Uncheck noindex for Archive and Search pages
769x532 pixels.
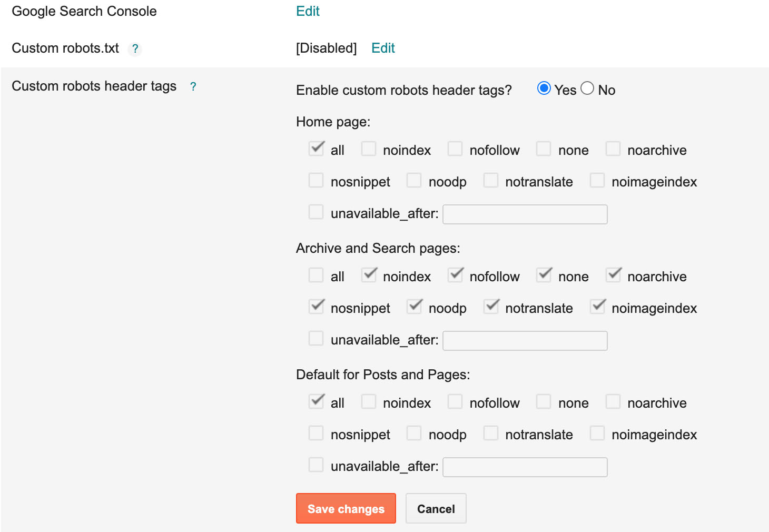tap(369, 275)
